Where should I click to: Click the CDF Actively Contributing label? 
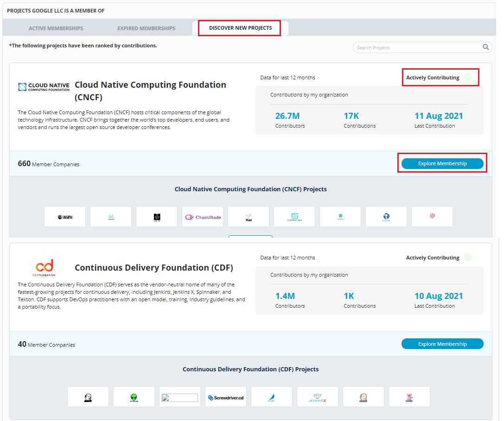coord(433,258)
